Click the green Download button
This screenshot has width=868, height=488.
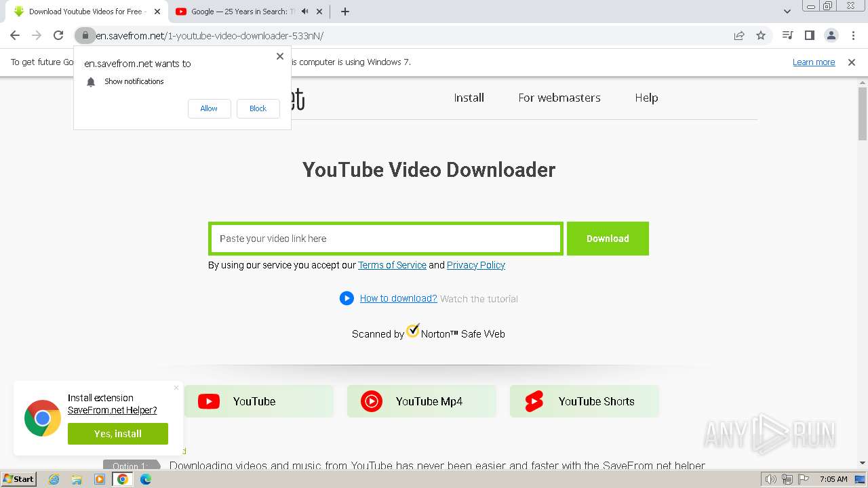608,239
